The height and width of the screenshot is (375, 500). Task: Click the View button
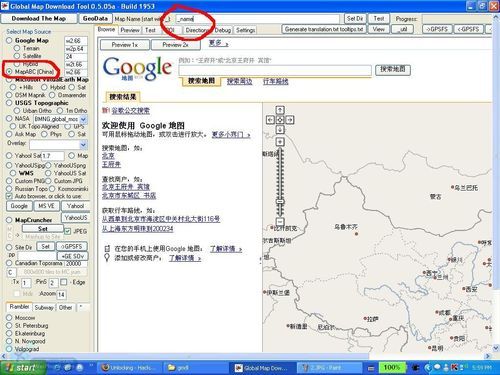(378, 29)
